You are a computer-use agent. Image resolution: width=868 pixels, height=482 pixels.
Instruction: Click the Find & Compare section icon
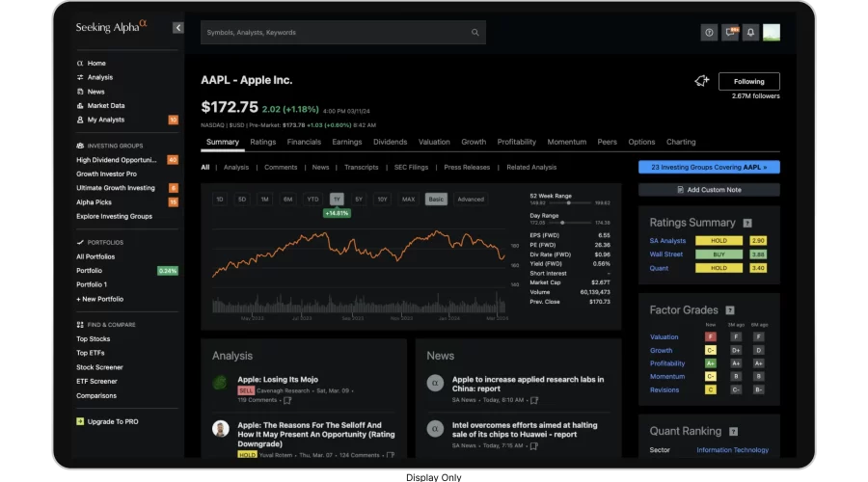(x=80, y=325)
